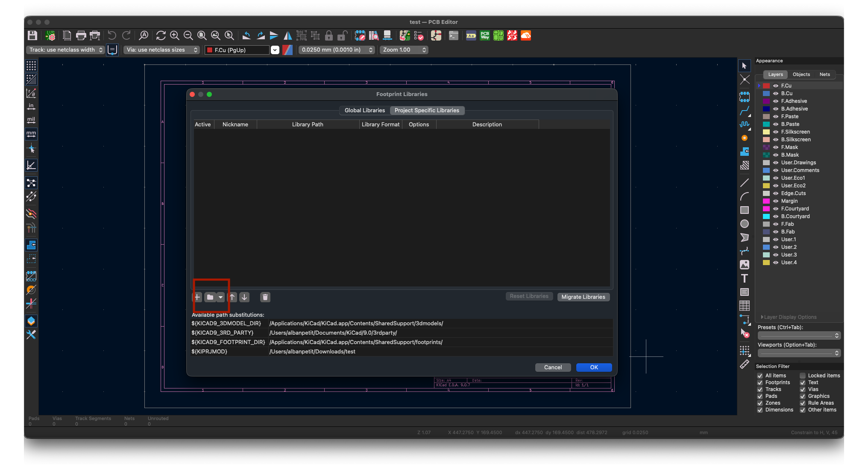Select the Route Tracks tool
Viewport: 868px width, 470px height.
745,111
